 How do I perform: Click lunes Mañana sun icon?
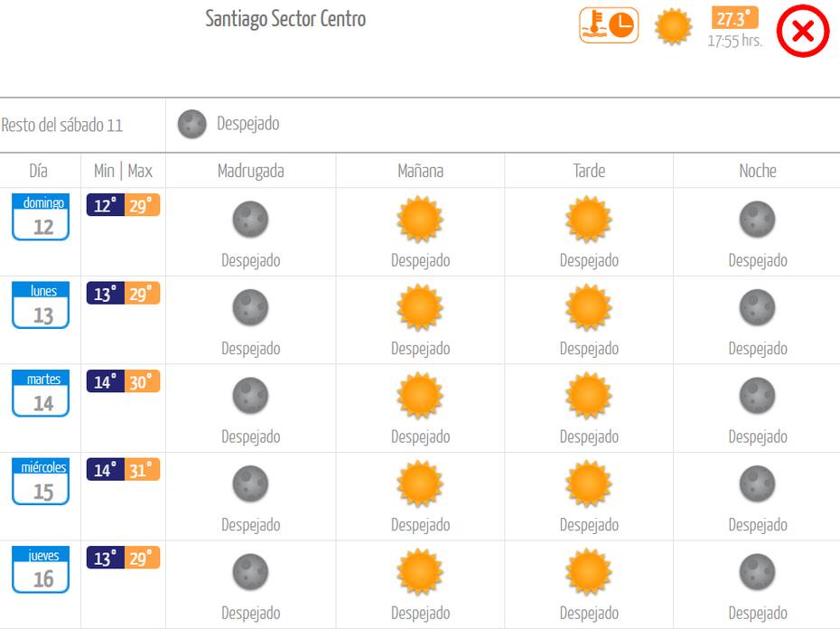(420, 306)
